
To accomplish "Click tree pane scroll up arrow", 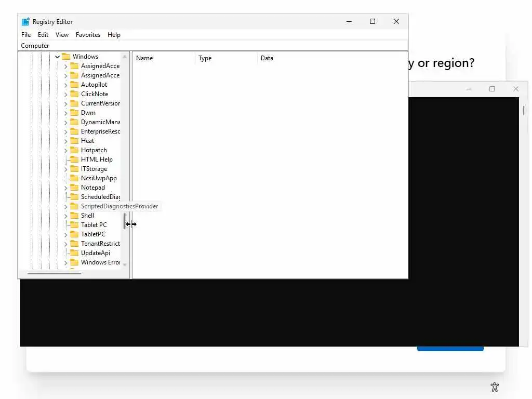I will [125, 57].
